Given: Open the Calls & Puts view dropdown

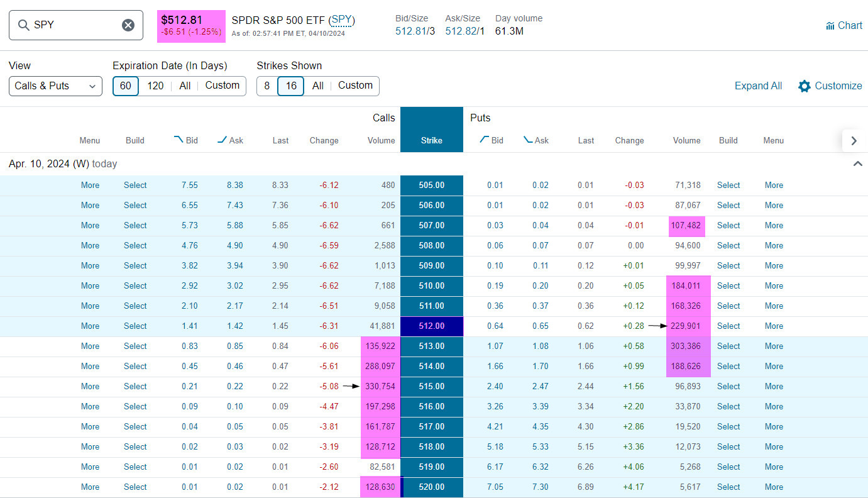Looking at the screenshot, I should pyautogui.click(x=55, y=86).
